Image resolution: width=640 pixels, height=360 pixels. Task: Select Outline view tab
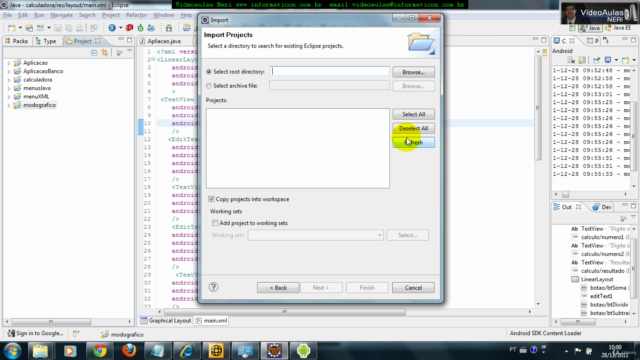point(566,207)
